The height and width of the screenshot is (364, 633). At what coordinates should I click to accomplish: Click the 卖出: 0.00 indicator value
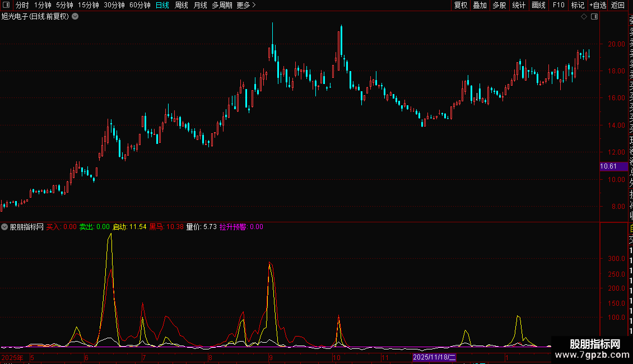95,227
